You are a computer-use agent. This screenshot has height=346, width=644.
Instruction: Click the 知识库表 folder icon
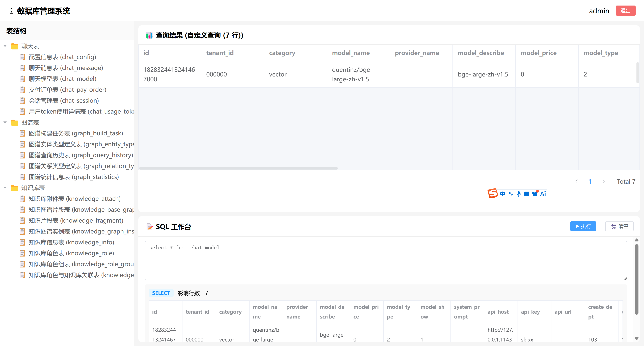point(15,188)
